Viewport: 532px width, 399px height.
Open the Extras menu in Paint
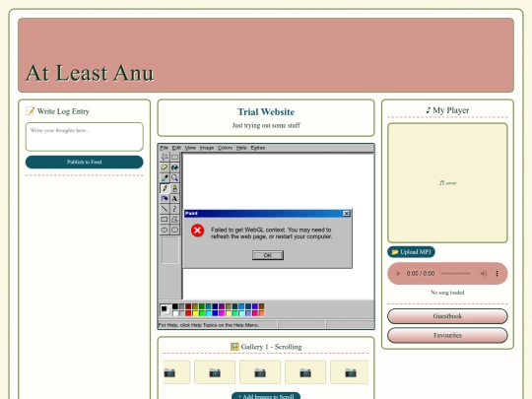tap(258, 148)
